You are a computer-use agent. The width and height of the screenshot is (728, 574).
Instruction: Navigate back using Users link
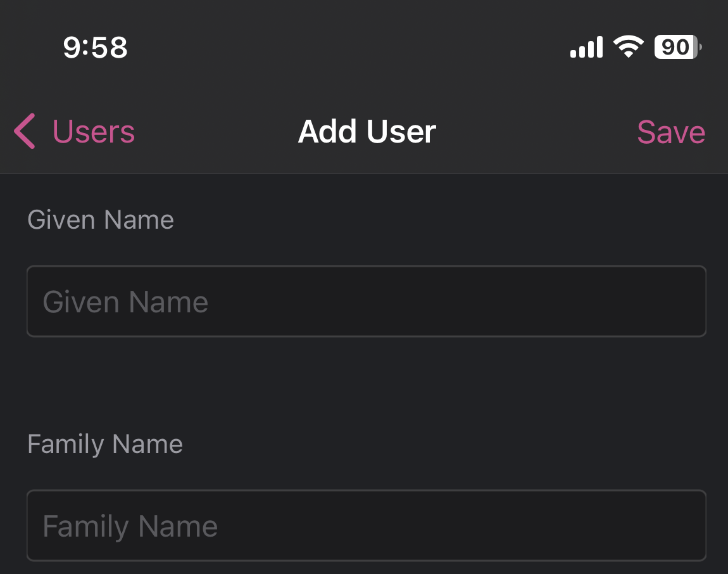pos(94,131)
